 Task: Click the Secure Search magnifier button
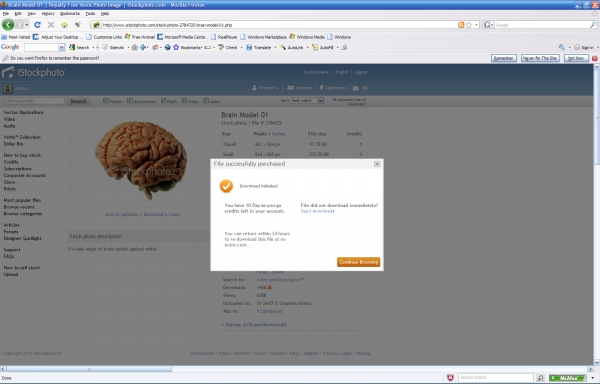pos(540,378)
